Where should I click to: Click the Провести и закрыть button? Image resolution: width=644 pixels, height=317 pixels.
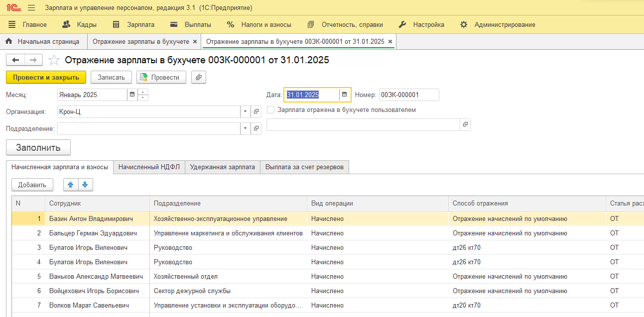point(46,77)
